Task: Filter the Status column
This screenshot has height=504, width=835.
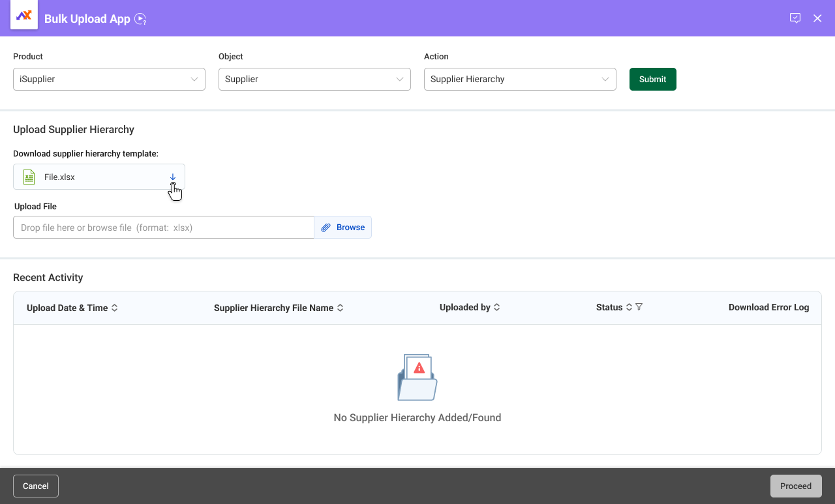Action: pyautogui.click(x=639, y=307)
